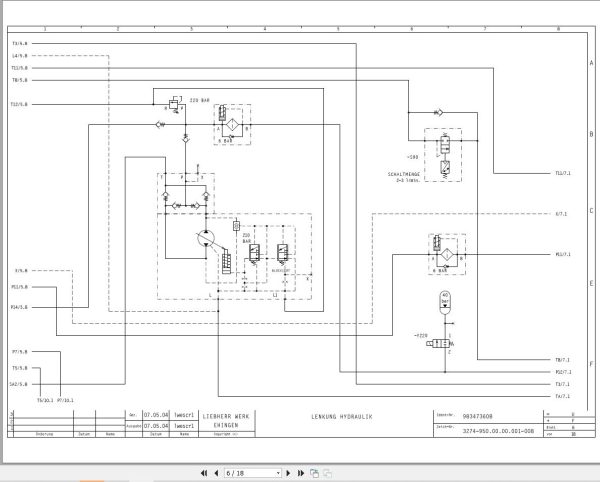This screenshot has width=600, height=482.
Task: Click the -Y229 solenoid valve symbol
Action: 440,344
